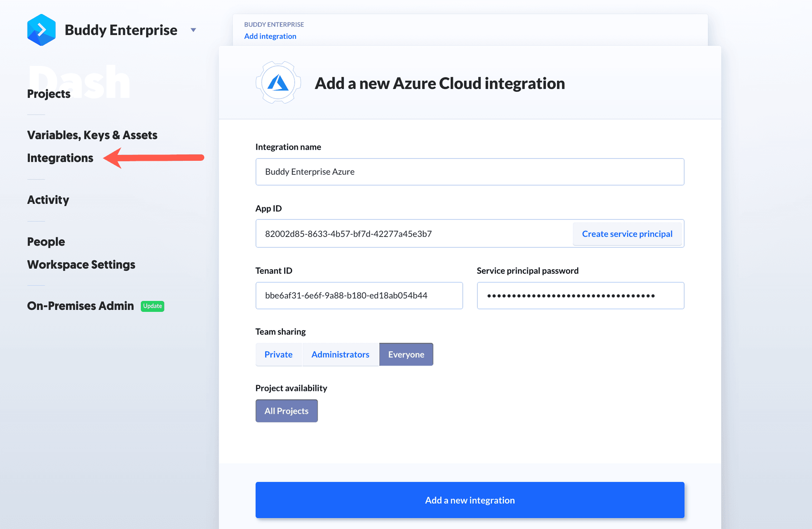Open Workspace Settings
Screen dimensions: 812x529
[x=81, y=264]
